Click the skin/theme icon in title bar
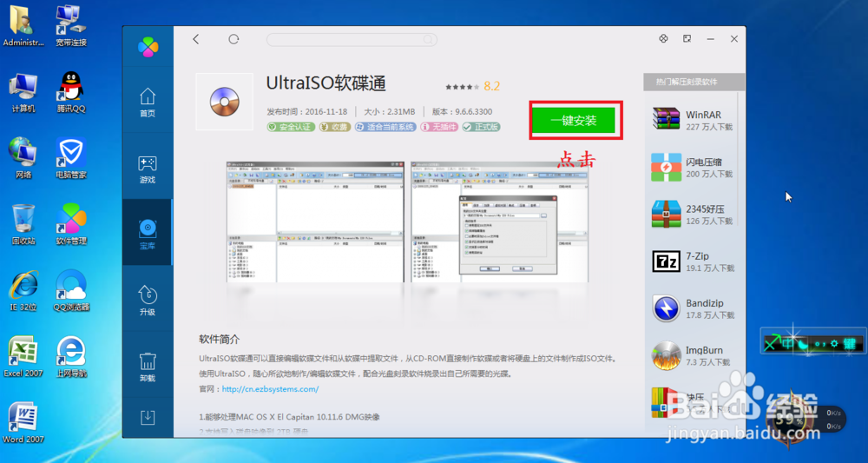 coord(663,39)
